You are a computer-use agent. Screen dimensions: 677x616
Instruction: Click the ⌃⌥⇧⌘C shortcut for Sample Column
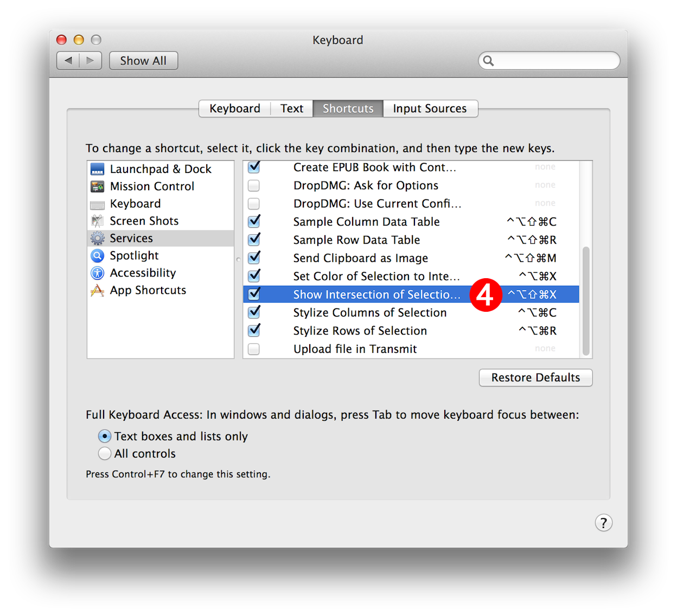click(x=532, y=222)
